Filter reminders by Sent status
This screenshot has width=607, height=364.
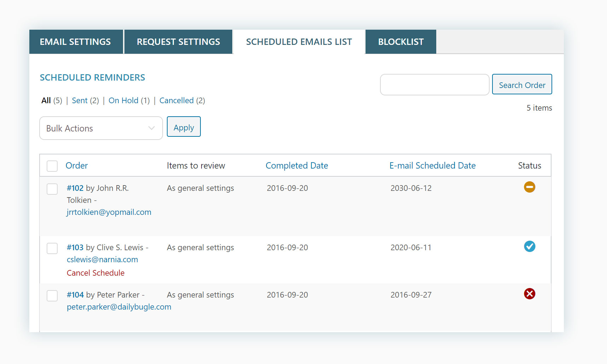point(80,101)
